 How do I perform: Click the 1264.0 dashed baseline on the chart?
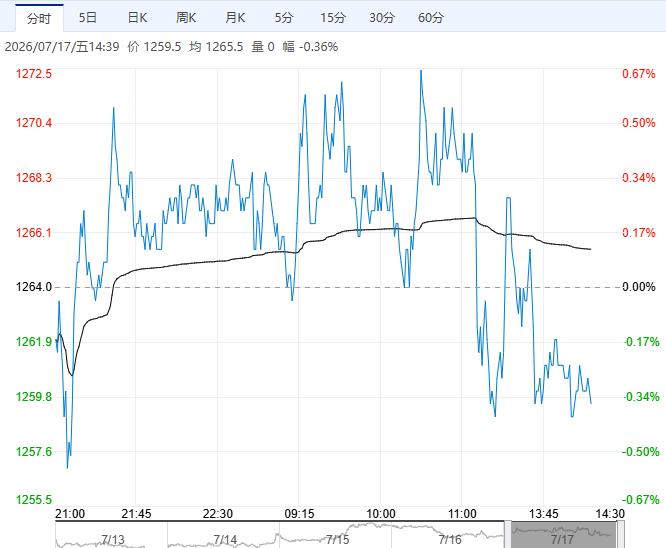(338, 287)
